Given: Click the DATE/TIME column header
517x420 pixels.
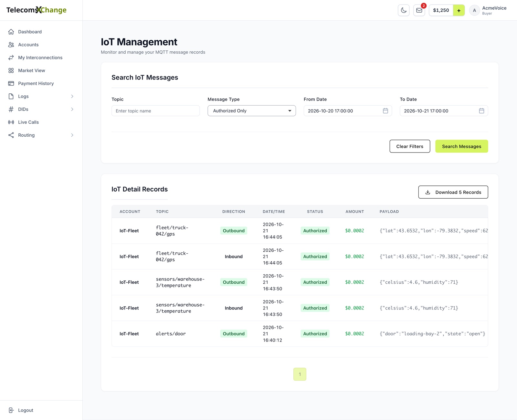Looking at the screenshot, I should tap(274, 212).
